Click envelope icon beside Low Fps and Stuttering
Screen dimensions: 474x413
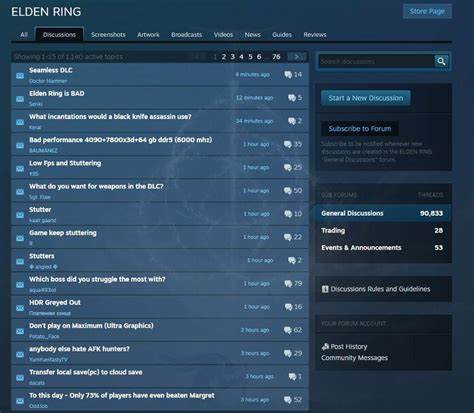click(20, 169)
